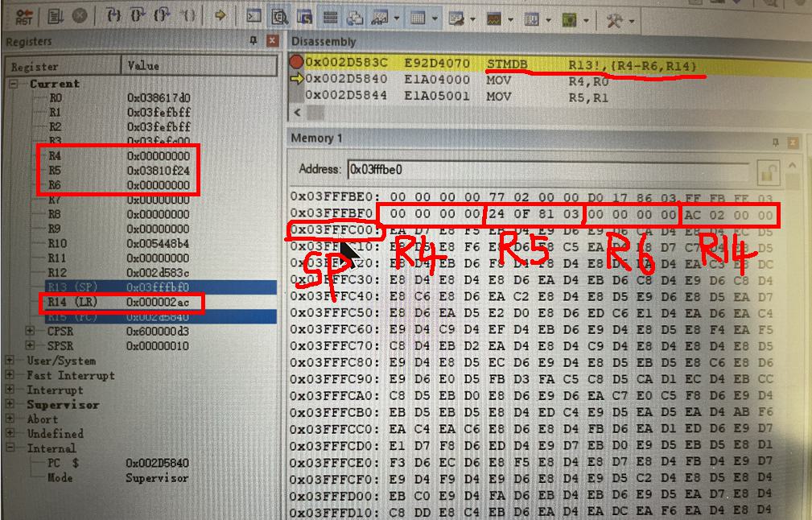Pin the Memory 1 panel
This screenshot has height=520, width=812.
click(x=775, y=142)
